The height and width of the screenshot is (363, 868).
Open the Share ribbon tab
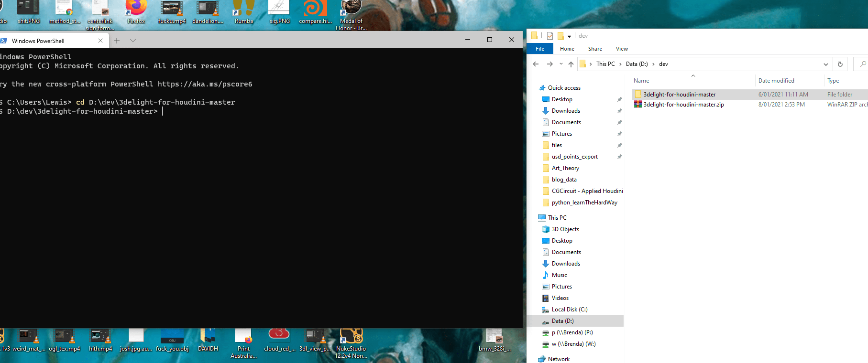pos(595,49)
